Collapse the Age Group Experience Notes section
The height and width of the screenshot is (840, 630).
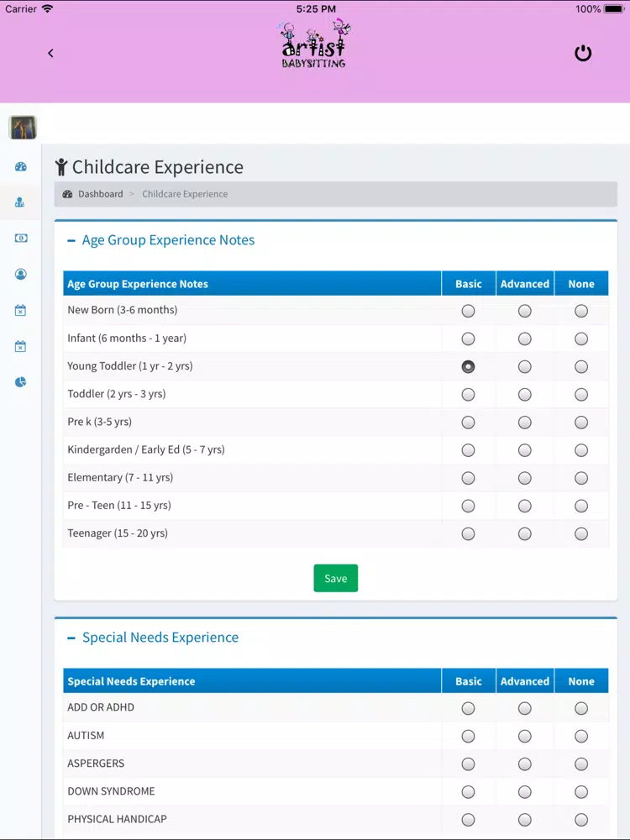[71, 240]
